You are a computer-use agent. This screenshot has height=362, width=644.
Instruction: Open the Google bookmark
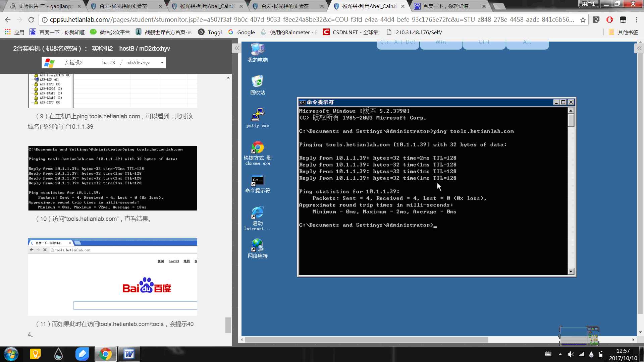(x=241, y=32)
